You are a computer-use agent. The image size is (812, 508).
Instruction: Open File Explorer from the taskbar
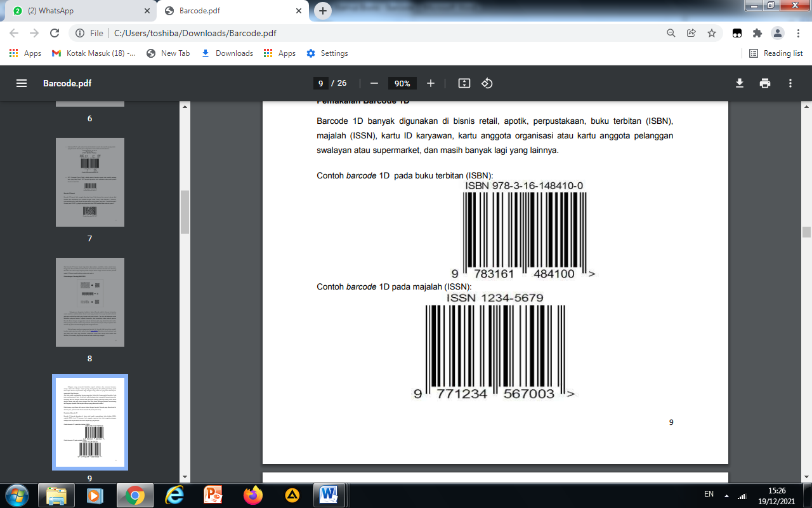[x=56, y=495]
